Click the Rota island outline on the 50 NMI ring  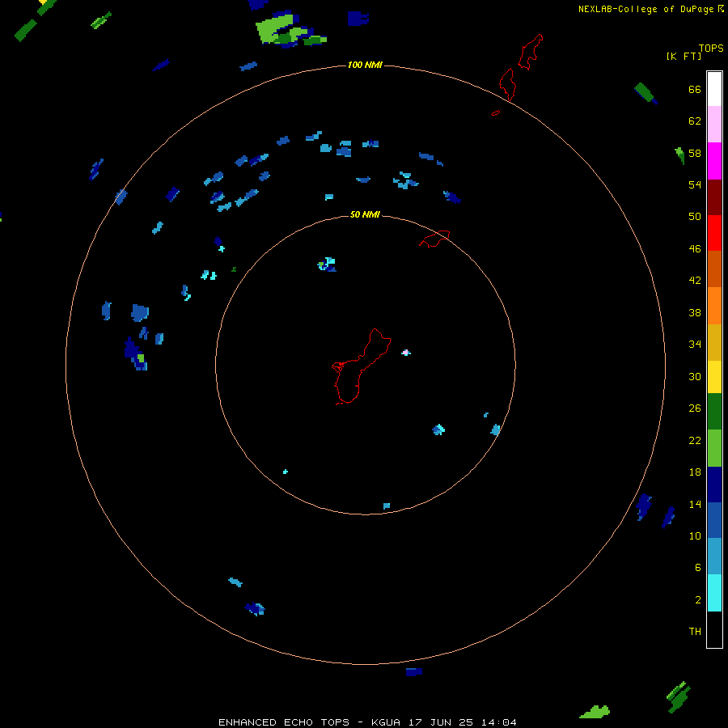434,239
